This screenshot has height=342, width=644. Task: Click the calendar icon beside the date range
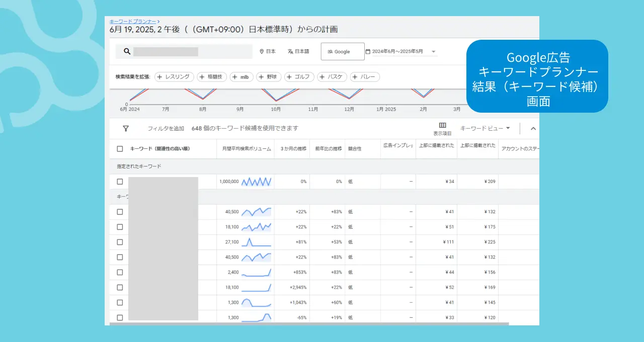368,51
